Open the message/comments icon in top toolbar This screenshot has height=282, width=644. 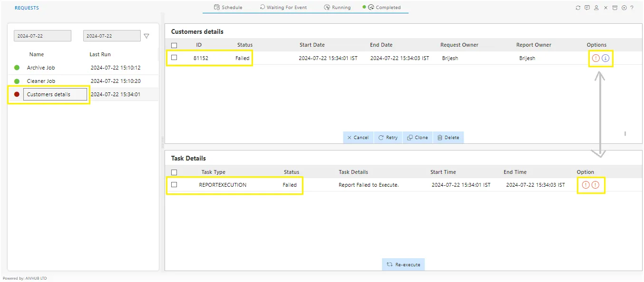pyautogui.click(x=587, y=8)
